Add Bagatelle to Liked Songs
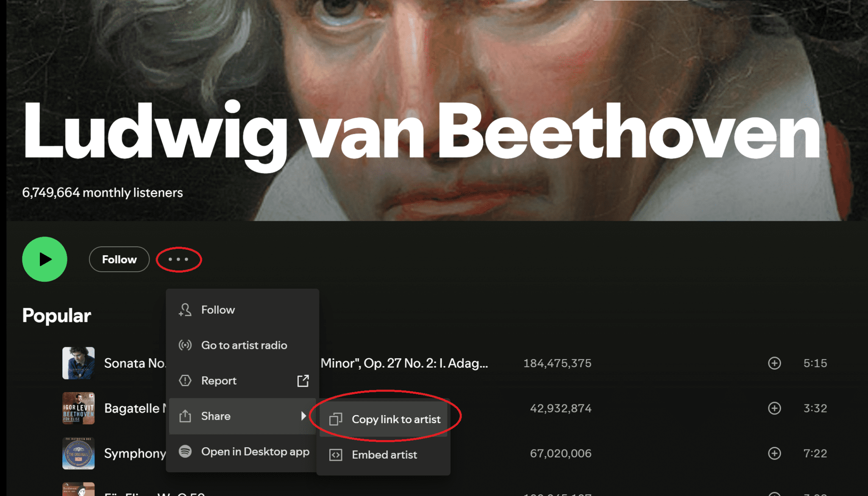 [774, 408]
